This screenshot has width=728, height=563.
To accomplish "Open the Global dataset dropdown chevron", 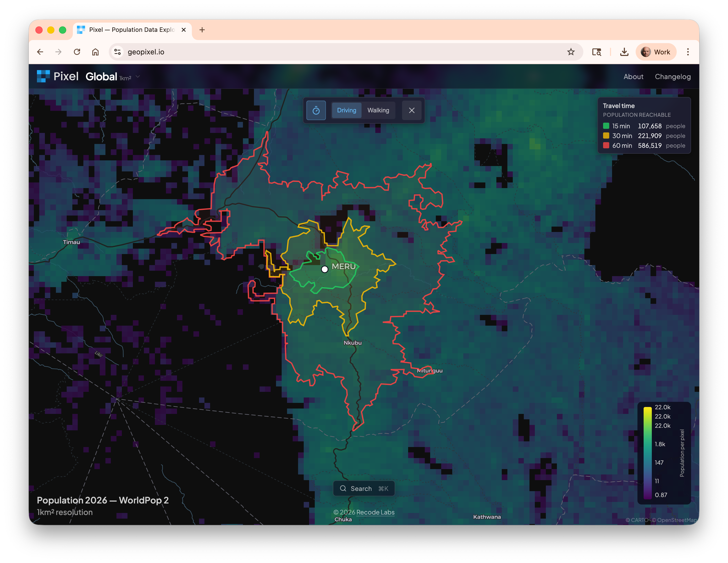I will click(x=138, y=77).
